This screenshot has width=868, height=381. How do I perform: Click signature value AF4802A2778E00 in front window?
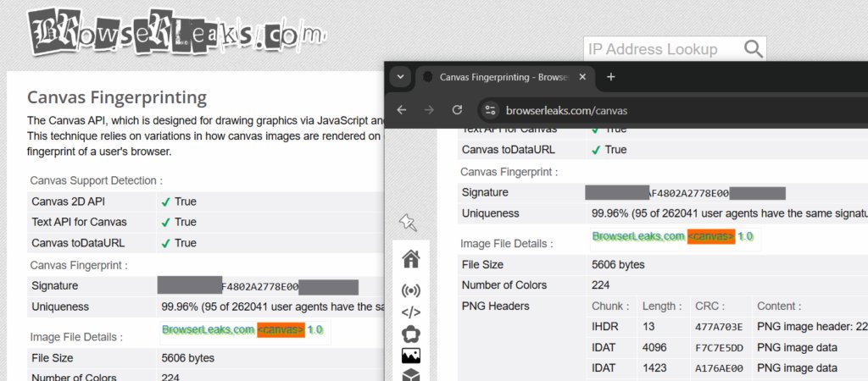pos(688,194)
